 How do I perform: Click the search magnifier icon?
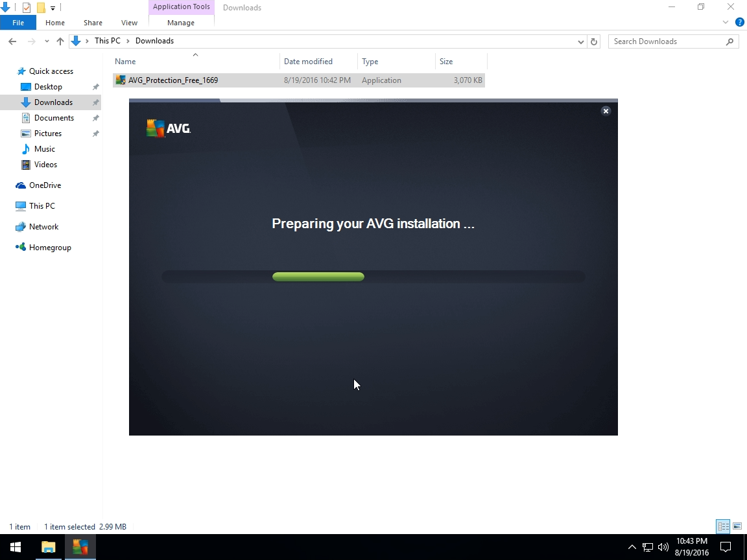[729, 41]
